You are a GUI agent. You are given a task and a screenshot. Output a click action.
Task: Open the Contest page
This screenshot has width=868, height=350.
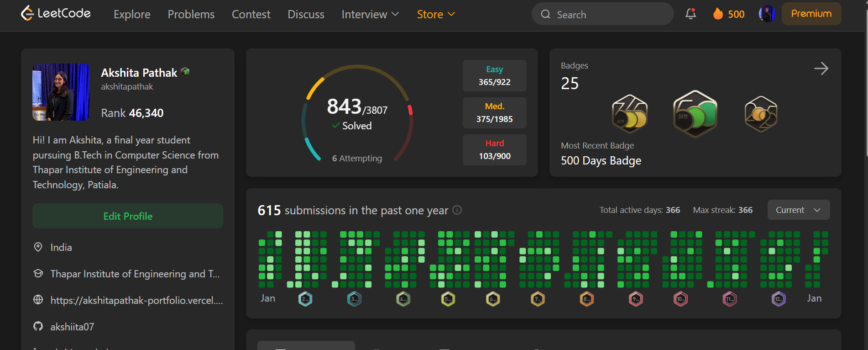pyautogui.click(x=251, y=15)
